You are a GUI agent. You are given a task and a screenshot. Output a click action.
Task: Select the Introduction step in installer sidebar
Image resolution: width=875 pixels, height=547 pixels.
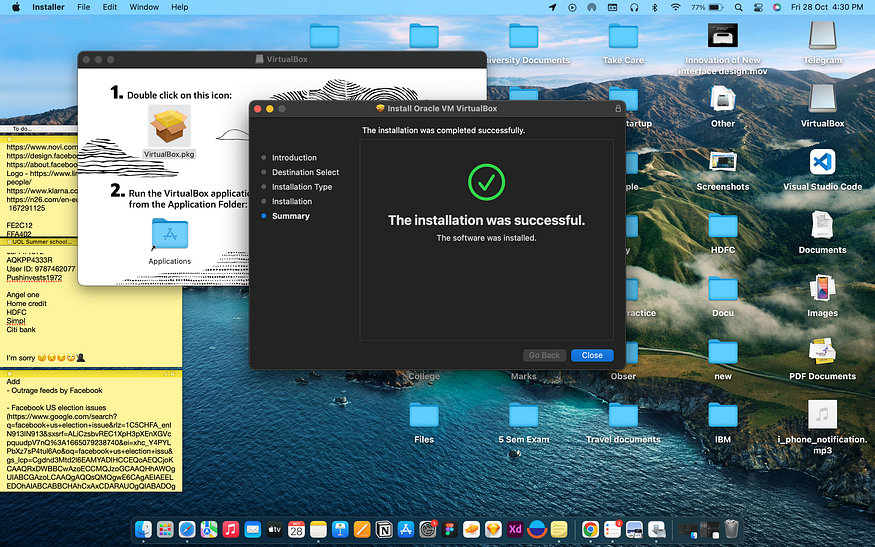pyautogui.click(x=294, y=157)
